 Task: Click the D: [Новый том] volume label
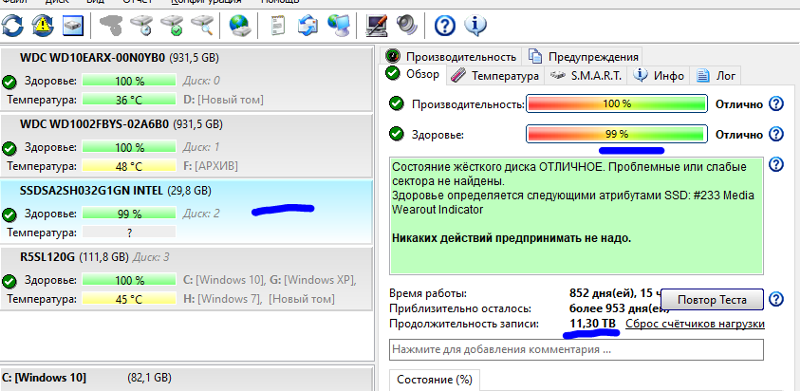click(223, 100)
